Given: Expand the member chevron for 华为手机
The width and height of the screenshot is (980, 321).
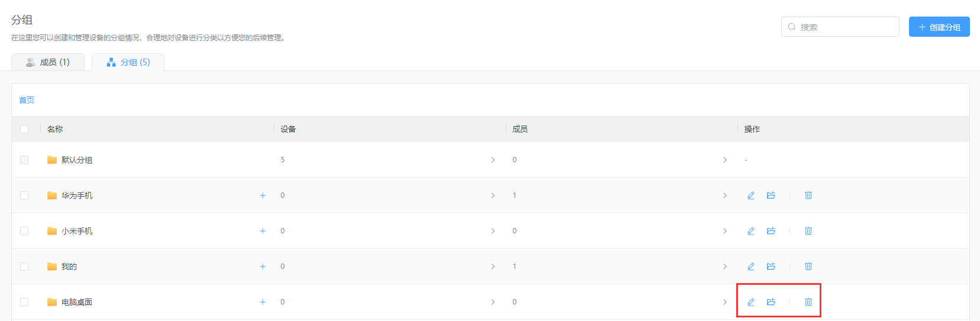Looking at the screenshot, I should click(x=725, y=195).
